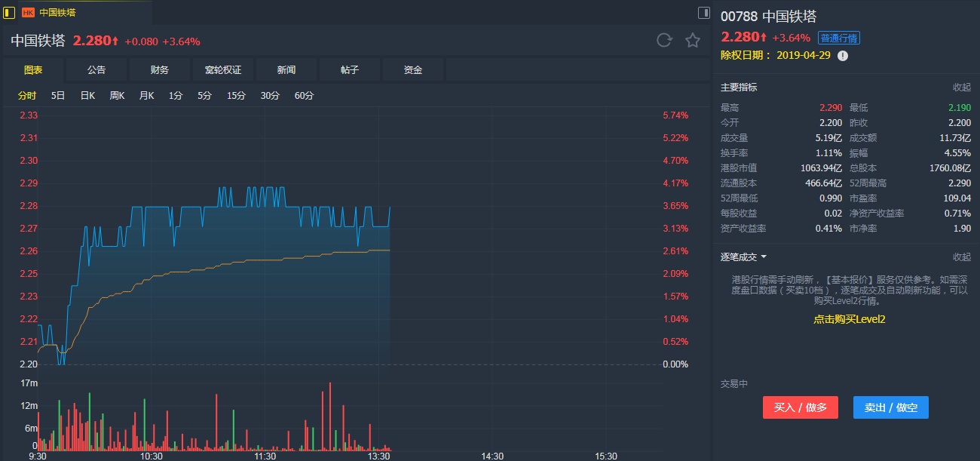Image resolution: width=980 pixels, height=461 pixels.
Task: Collapse the 主要指标 section with 收起
Action: pos(961,88)
